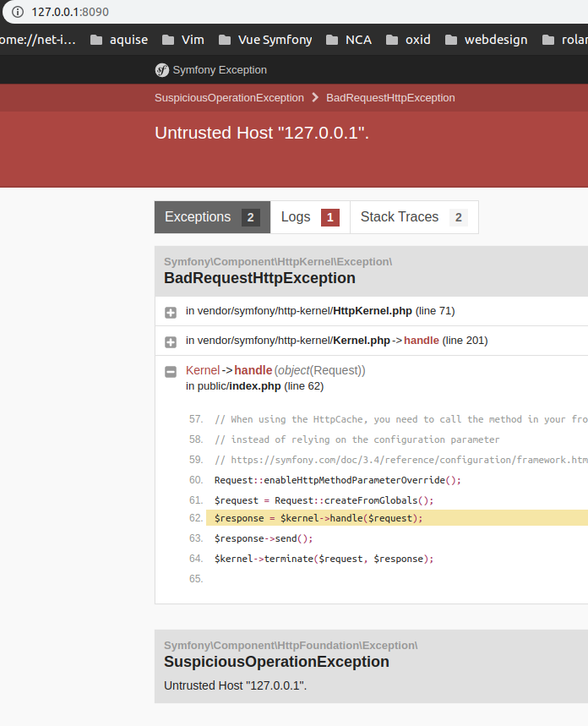Click the Symfony Exception header text
The image size is (588, 726).
tap(220, 70)
